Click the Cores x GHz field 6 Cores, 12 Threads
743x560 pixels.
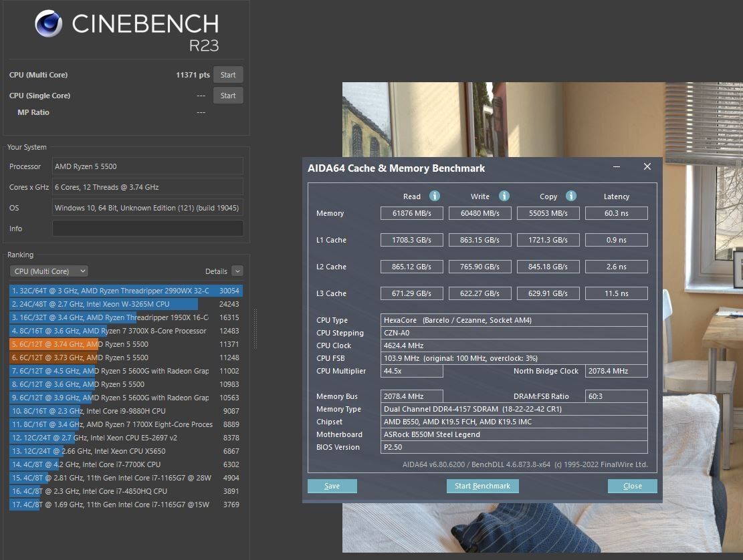(x=148, y=188)
